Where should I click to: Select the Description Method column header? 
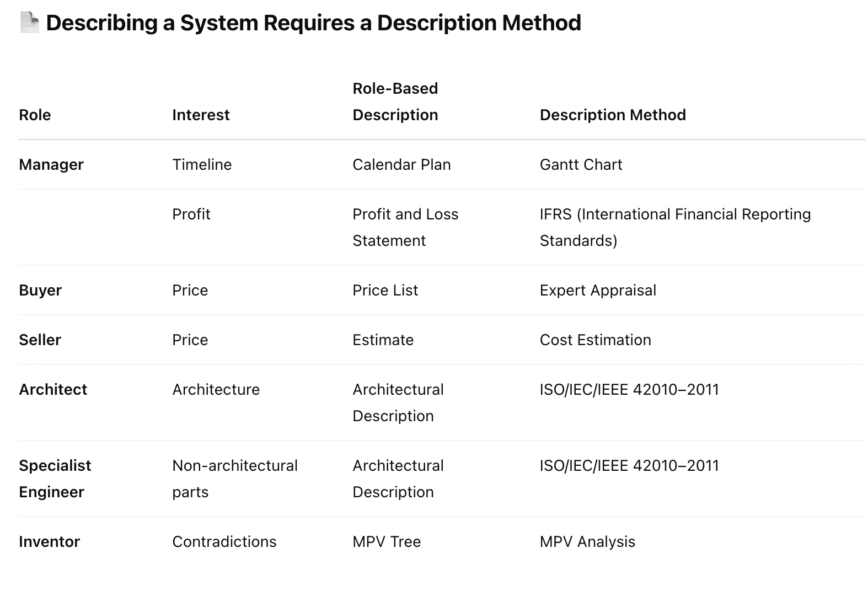pyautogui.click(x=613, y=115)
